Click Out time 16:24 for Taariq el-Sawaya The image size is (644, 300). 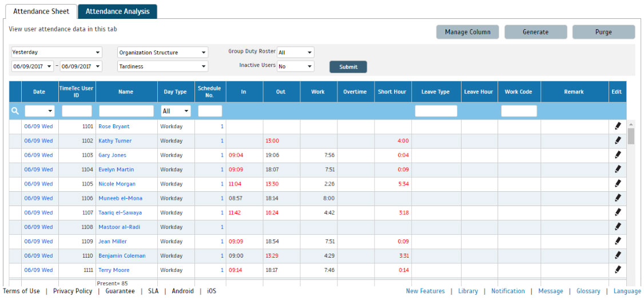click(x=272, y=212)
